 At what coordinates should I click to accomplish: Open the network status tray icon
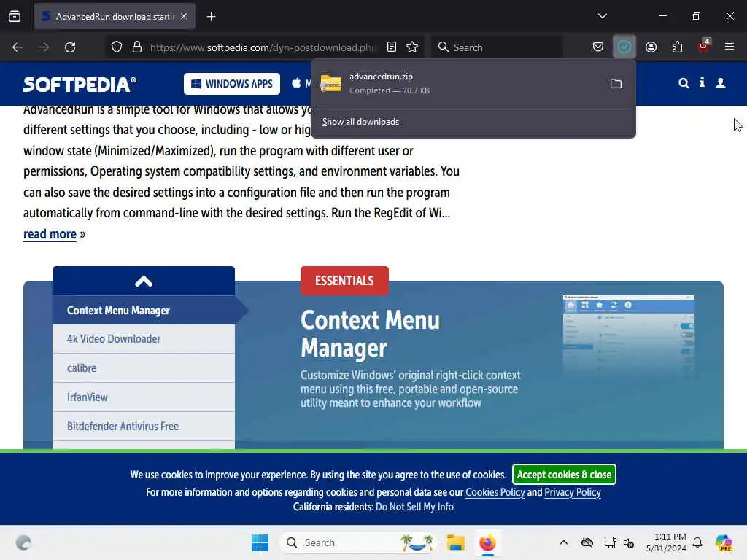click(x=610, y=542)
